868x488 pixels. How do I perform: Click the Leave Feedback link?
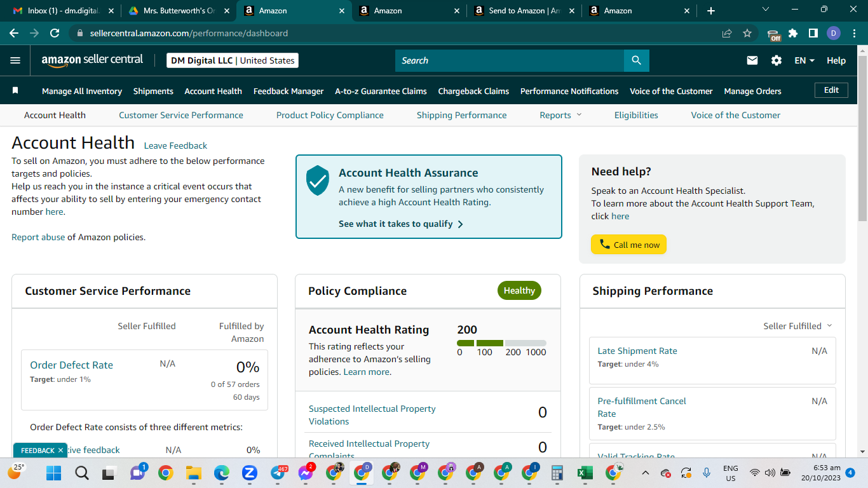[x=175, y=146]
